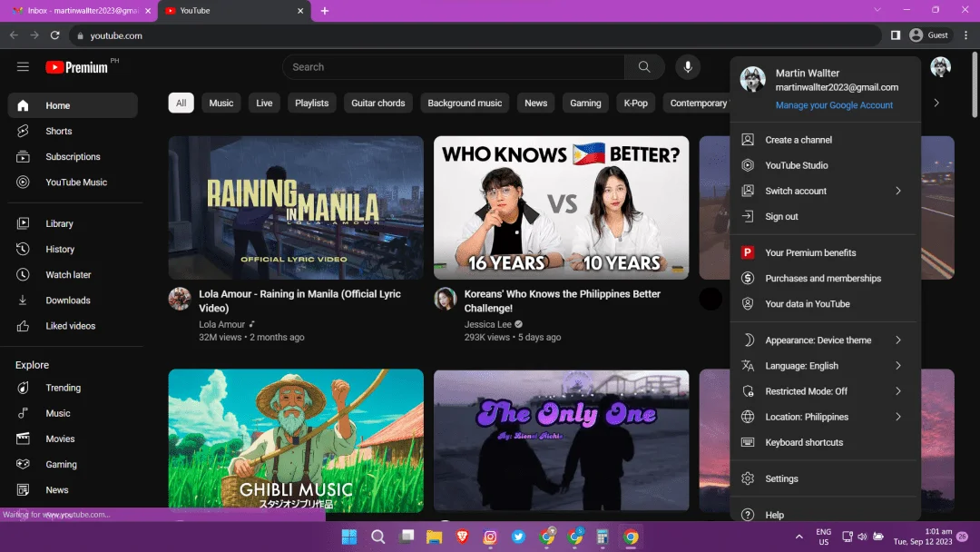Select Create a channel
This screenshot has width=980, height=552.
point(825,140)
